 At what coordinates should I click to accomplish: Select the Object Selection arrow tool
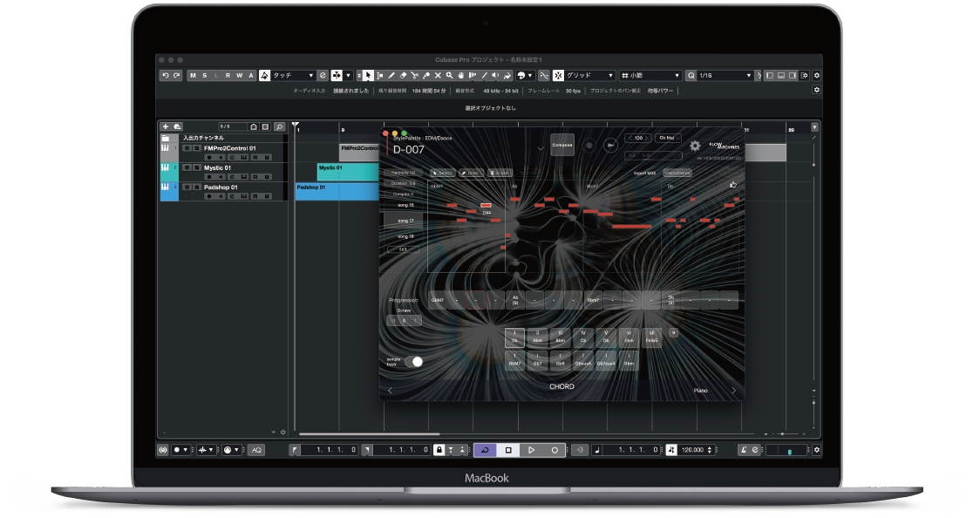pos(368,76)
